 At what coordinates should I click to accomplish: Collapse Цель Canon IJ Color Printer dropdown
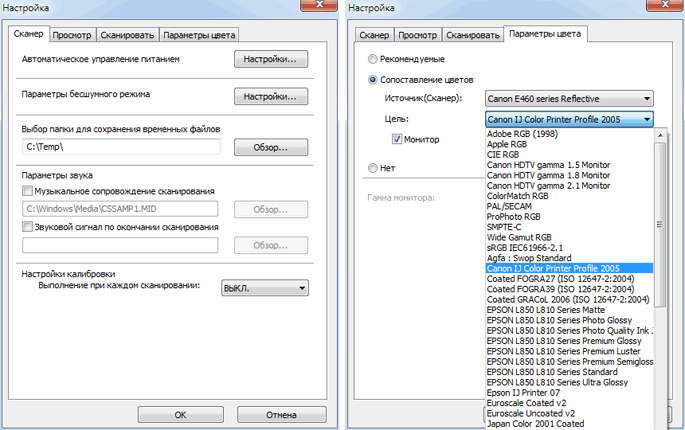click(x=569, y=119)
